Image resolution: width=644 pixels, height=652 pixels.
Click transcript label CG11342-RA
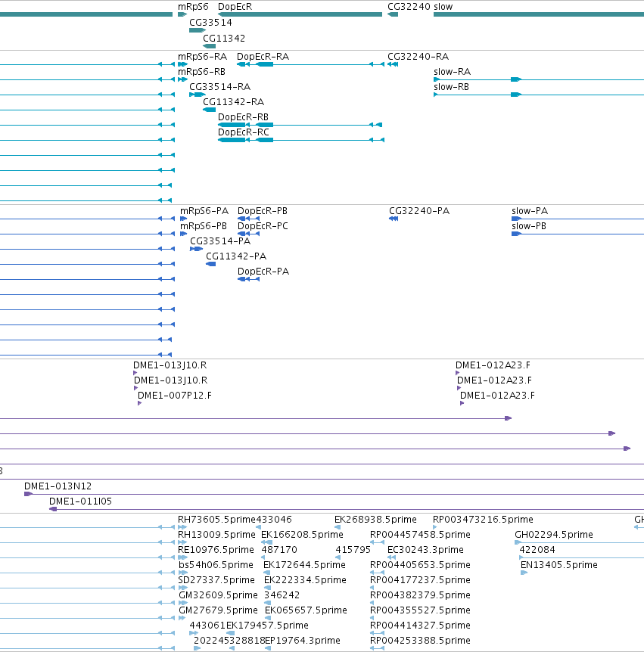[x=233, y=102]
